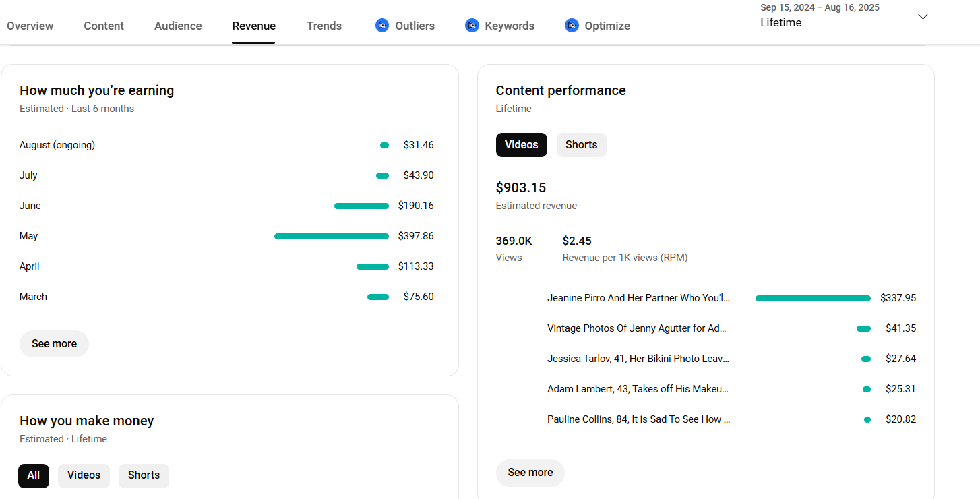Filter How you make money by Videos

(84, 475)
